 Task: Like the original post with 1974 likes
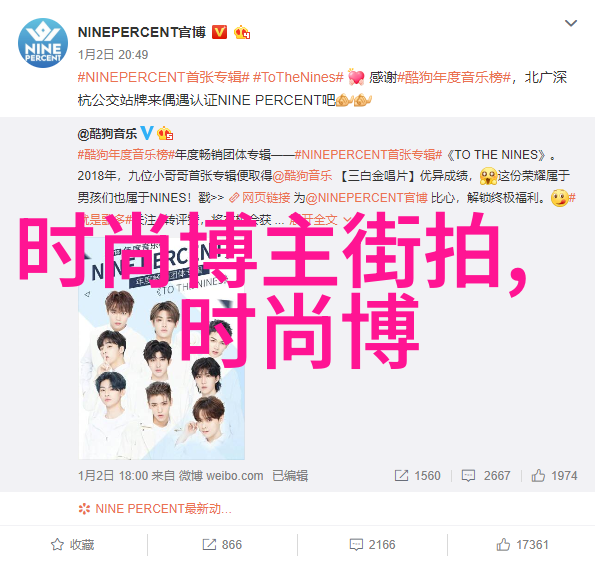coord(554,476)
